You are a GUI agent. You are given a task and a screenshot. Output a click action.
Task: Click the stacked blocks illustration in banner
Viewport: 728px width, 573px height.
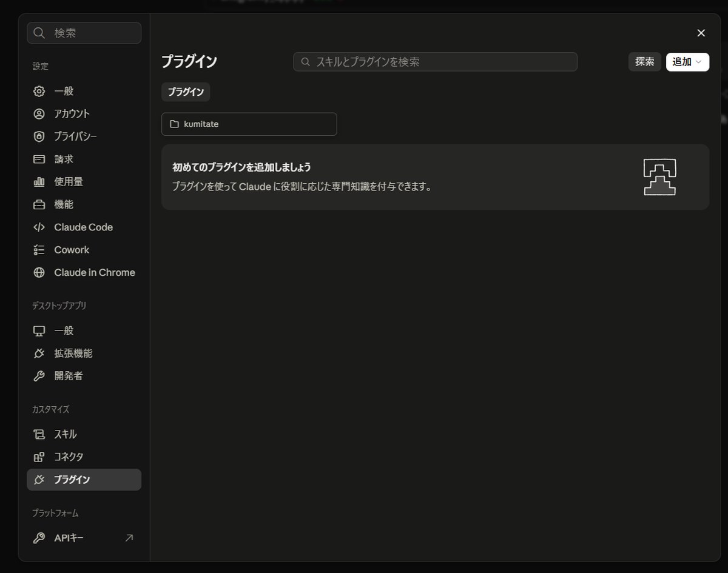[x=659, y=177]
